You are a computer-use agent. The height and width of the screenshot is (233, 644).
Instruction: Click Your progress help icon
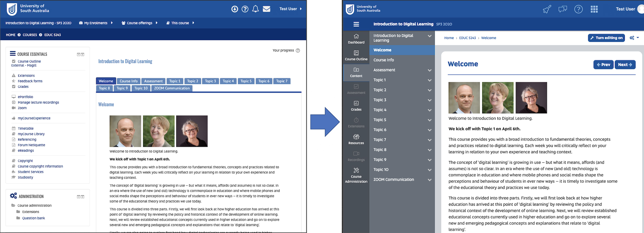tap(298, 50)
